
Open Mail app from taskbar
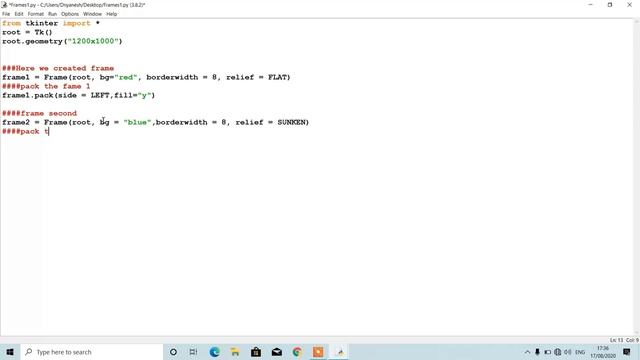(277, 352)
